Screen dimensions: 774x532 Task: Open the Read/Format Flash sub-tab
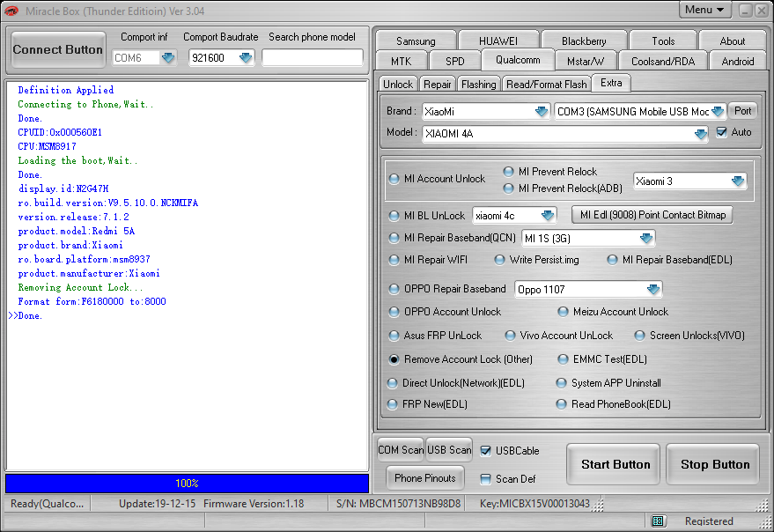pyautogui.click(x=547, y=85)
